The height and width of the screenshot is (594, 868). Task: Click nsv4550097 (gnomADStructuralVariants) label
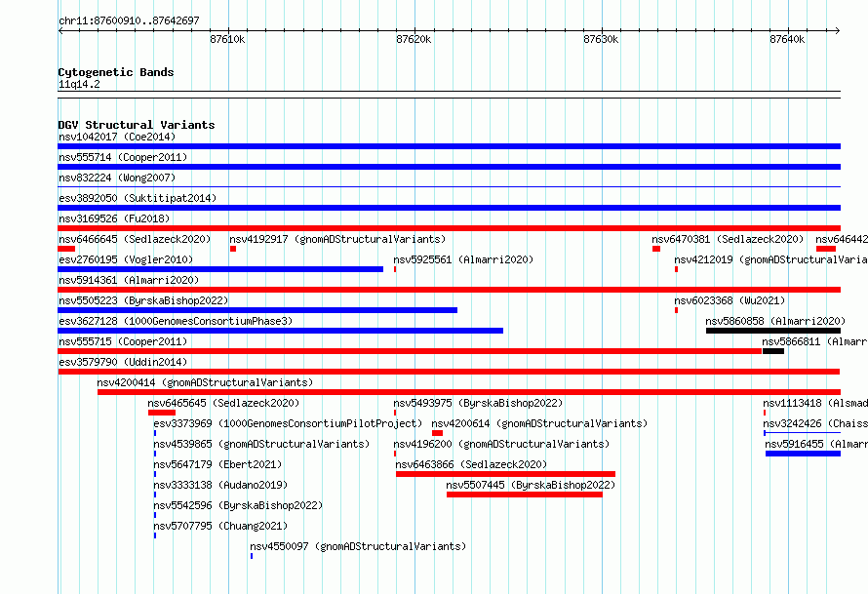coord(358,546)
